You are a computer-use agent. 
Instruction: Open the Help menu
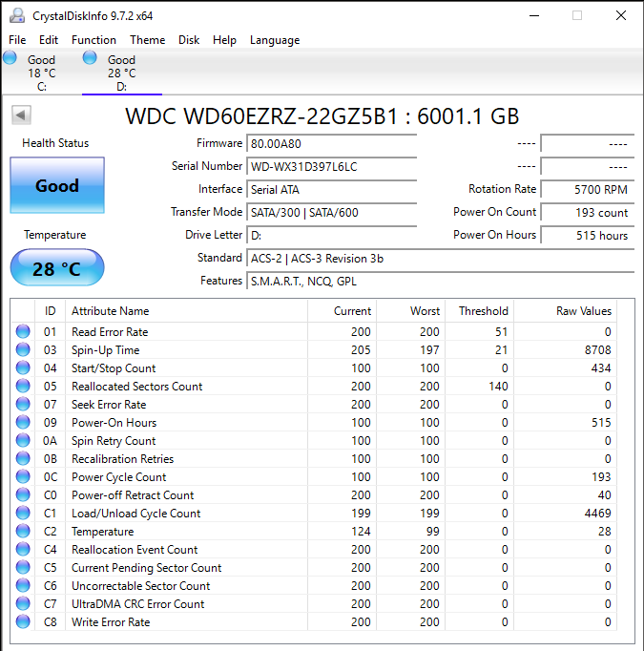click(x=224, y=40)
